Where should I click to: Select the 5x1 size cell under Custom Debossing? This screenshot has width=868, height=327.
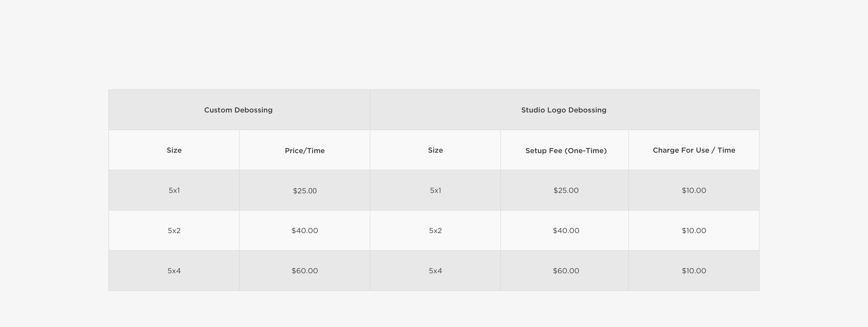point(174,190)
